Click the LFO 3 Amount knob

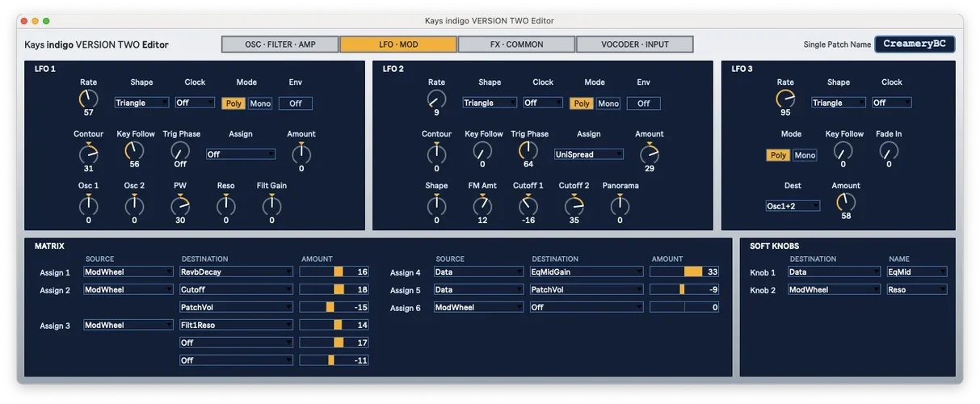tap(846, 202)
